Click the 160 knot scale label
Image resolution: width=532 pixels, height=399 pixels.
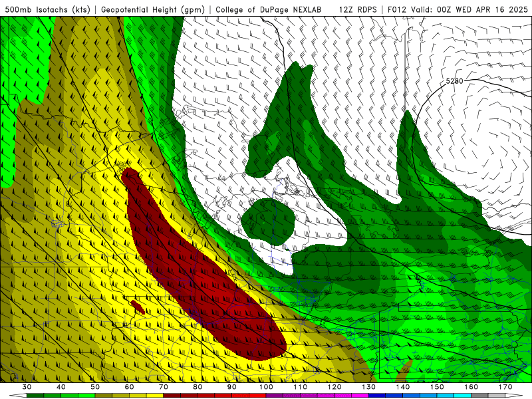pos(471,387)
